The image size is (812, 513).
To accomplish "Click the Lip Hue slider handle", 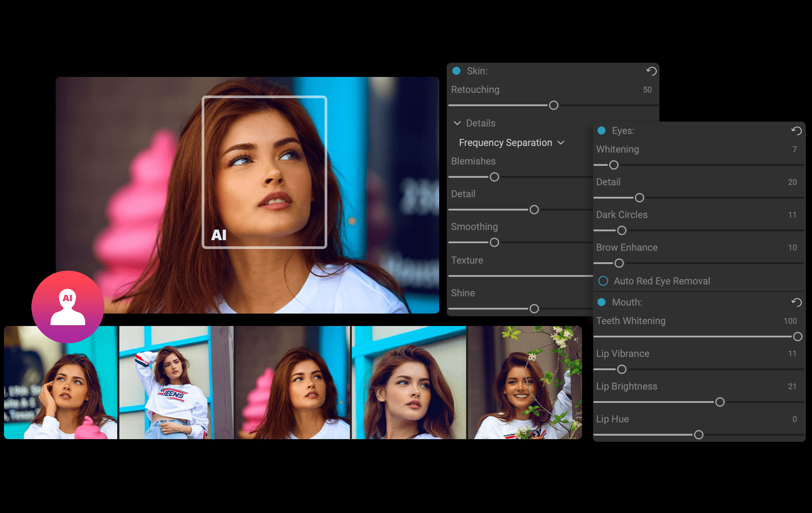I will [699, 435].
